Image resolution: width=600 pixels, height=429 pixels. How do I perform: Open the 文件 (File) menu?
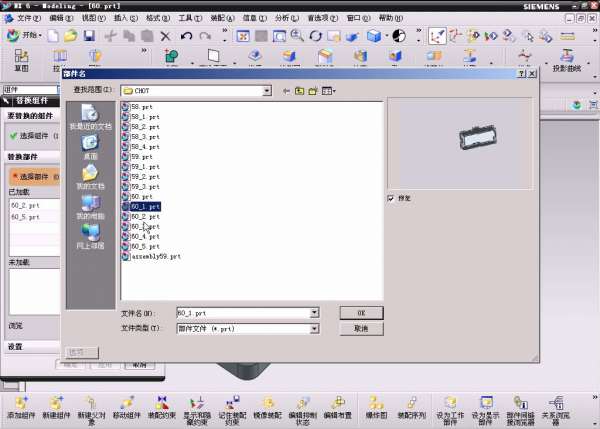click(x=28, y=18)
